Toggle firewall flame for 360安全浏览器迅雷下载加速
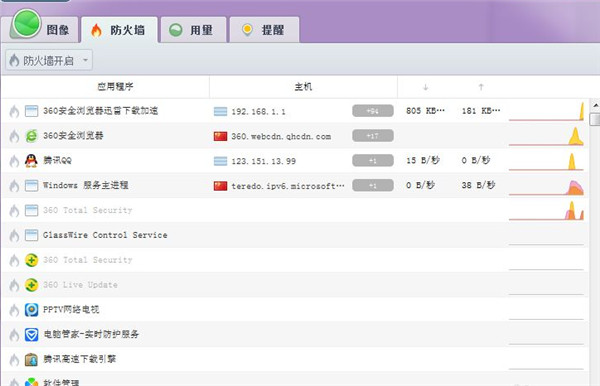This screenshot has height=386, width=600. click(14, 111)
